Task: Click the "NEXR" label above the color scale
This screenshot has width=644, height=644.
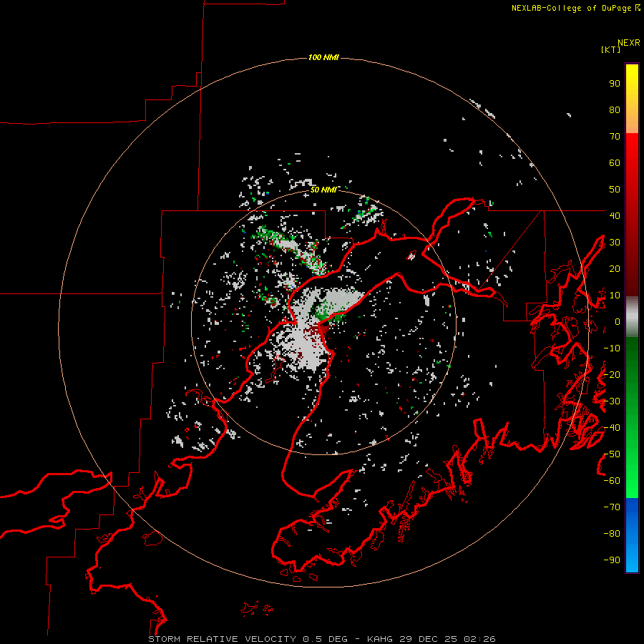Action: pos(629,43)
